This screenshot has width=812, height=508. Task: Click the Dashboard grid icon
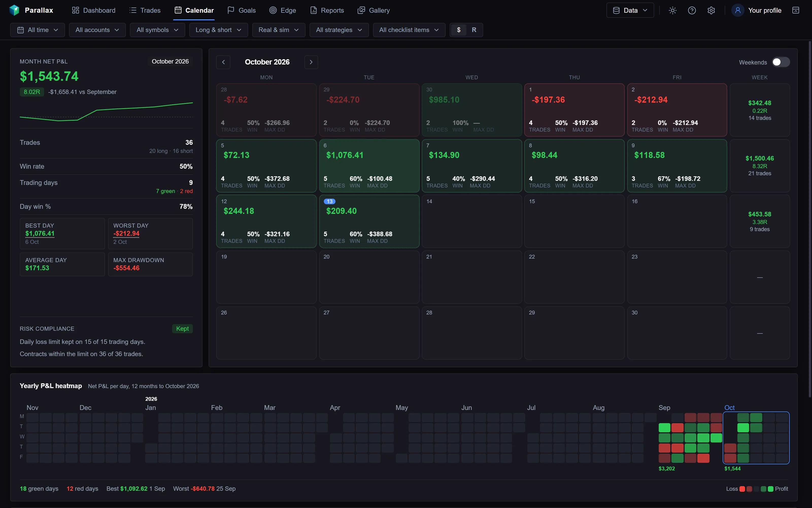[x=76, y=10]
